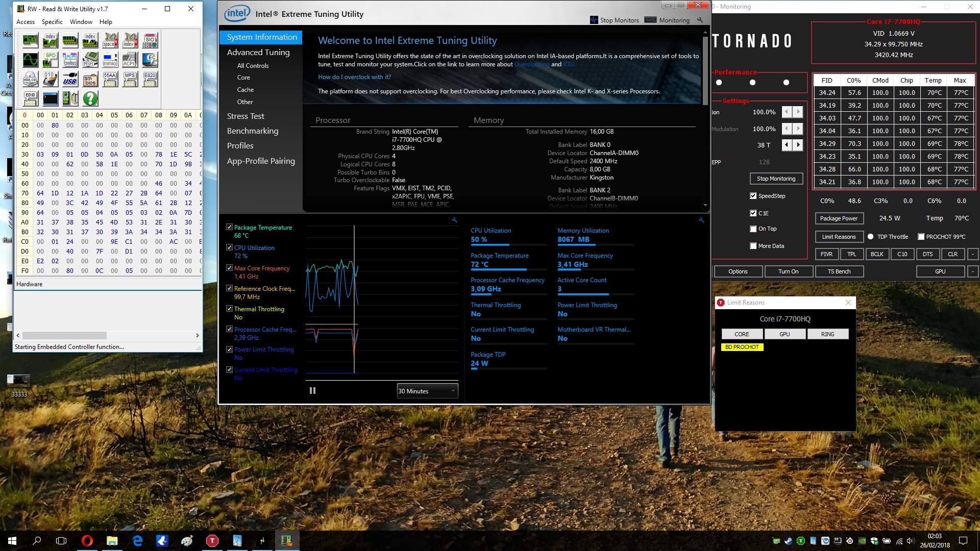Image resolution: width=980 pixels, height=551 pixels.
Task: Click the FIVR button
Action: [x=826, y=254]
